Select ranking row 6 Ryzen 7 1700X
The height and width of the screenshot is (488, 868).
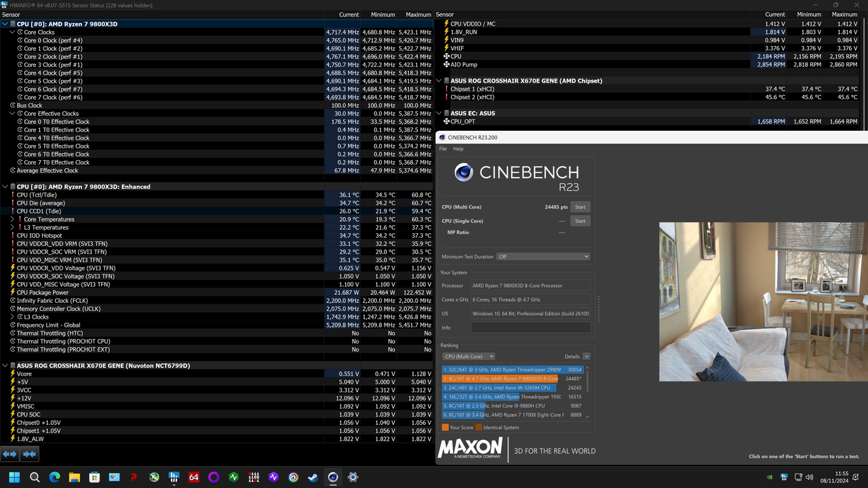point(513,414)
